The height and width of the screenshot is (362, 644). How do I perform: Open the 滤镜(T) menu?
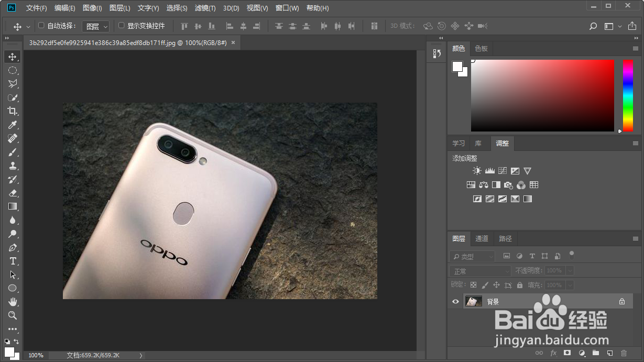(x=205, y=8)
